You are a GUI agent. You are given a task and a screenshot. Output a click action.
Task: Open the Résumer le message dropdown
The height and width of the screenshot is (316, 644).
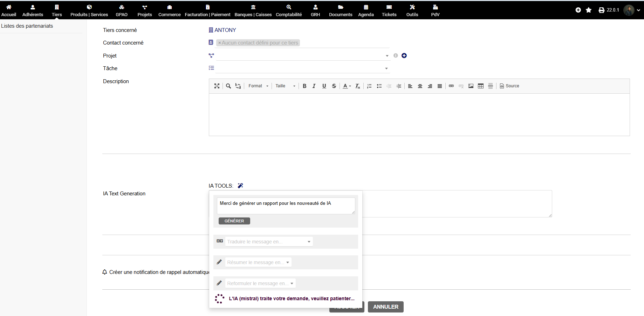pyautogui.click(x=258, y=262)
